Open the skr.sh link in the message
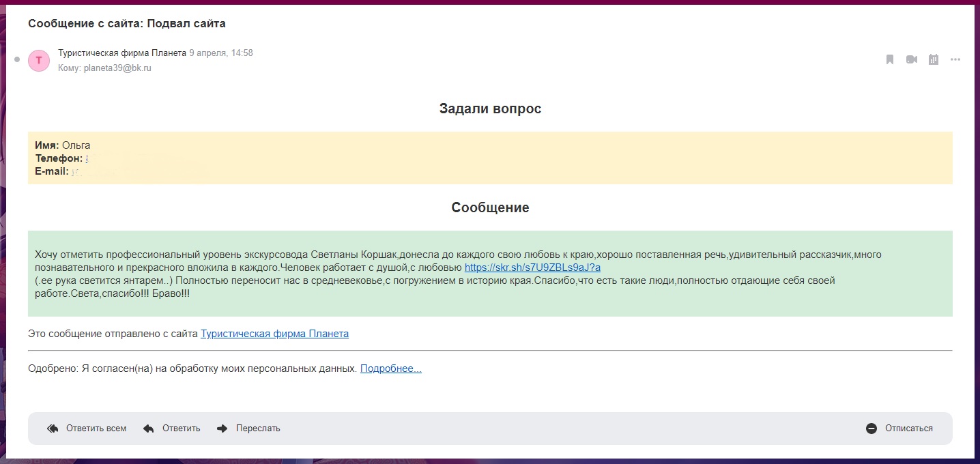 pos(532,267)
